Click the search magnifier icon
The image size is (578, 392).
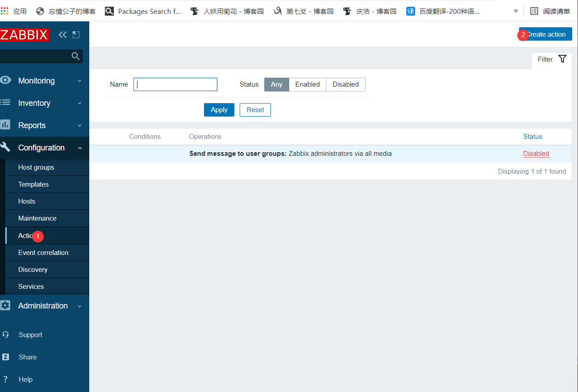[x=76, y=56]
